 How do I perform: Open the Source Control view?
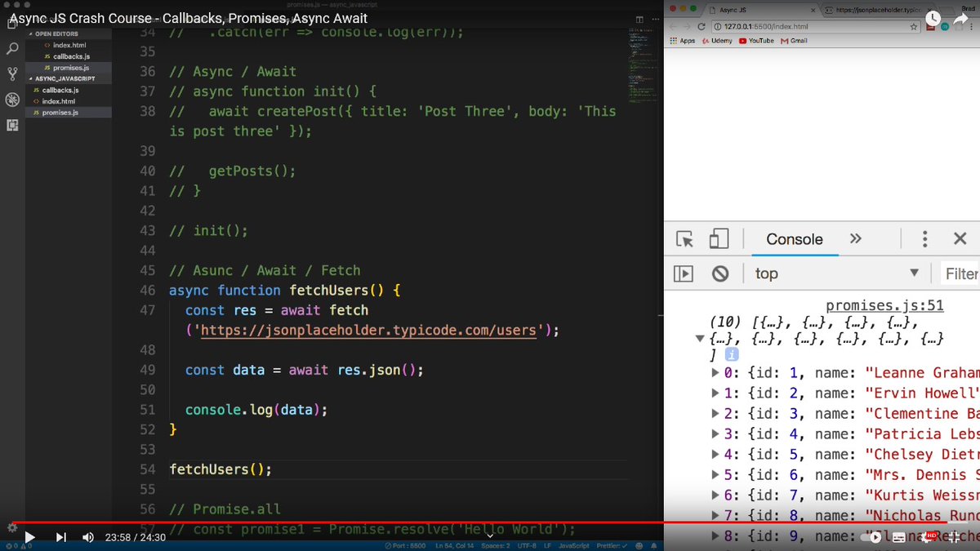point(12,74)
